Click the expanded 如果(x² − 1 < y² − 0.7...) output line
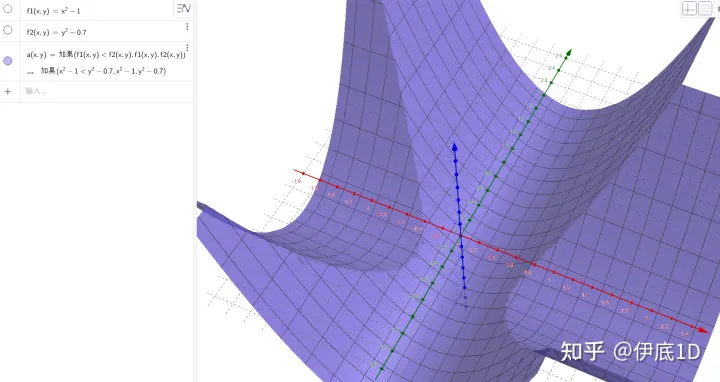720x382 pixels. [103, 71]
